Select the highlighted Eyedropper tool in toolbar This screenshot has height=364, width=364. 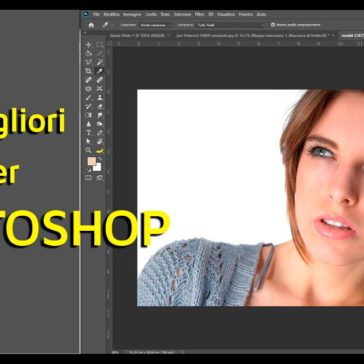(100, 71)
